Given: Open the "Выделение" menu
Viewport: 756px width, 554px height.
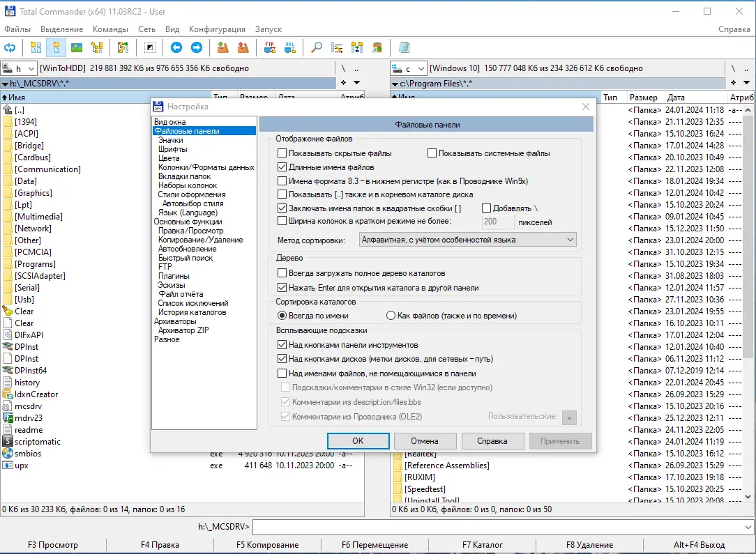Looking at the screenshot, I should click(61, 29).
